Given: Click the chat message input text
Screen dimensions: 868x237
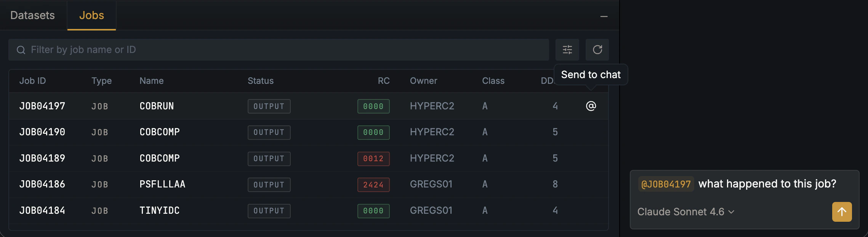Looking at the screenshot, I should click(x=767, y=184).
